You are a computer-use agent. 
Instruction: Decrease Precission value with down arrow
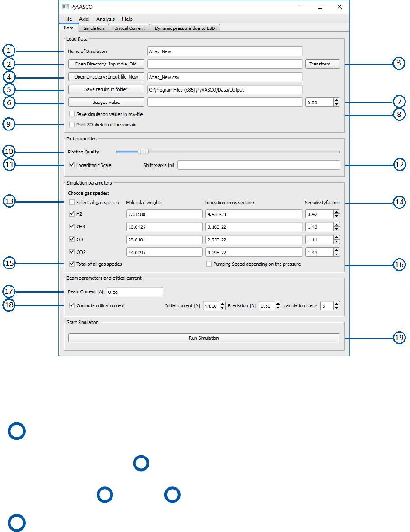278,308
